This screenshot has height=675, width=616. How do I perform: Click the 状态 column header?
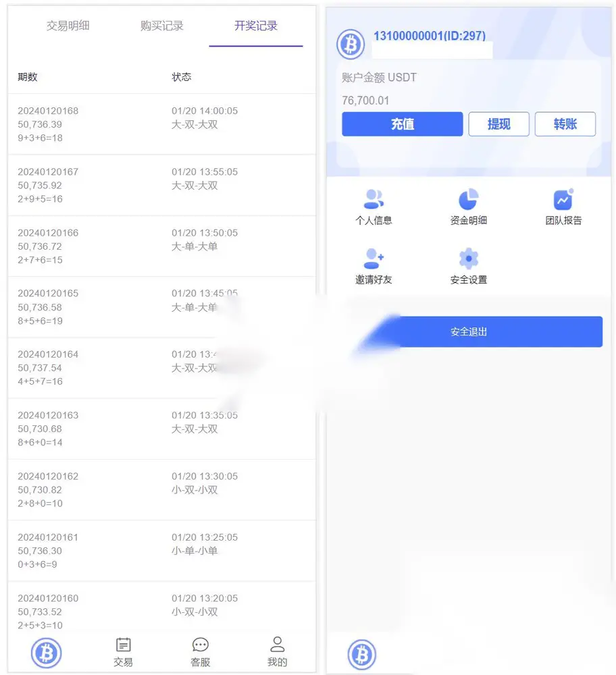181,77
